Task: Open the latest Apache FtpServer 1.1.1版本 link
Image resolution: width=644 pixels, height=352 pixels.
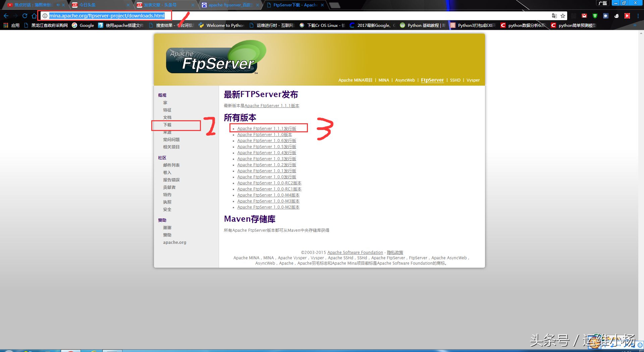Action: [272, 106]
